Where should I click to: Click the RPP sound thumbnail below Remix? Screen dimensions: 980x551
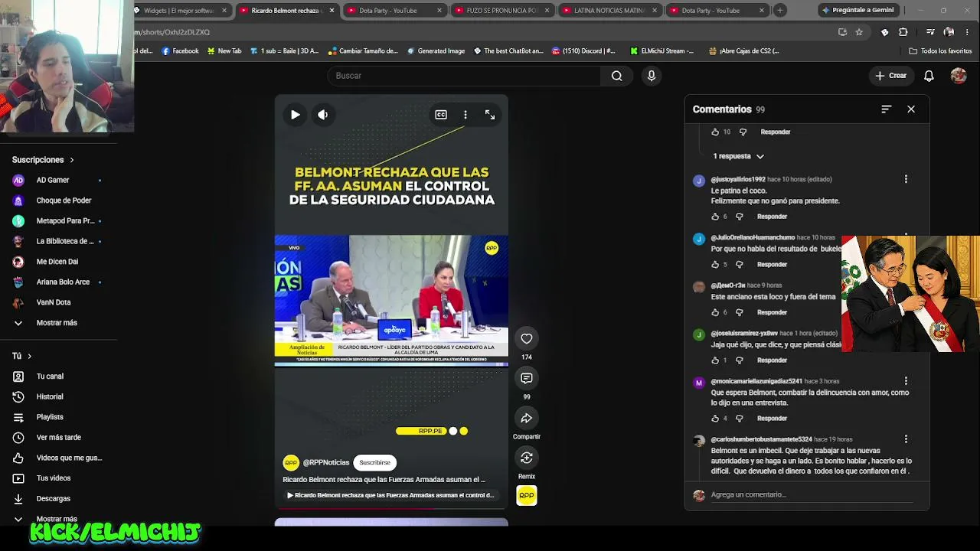527,496
